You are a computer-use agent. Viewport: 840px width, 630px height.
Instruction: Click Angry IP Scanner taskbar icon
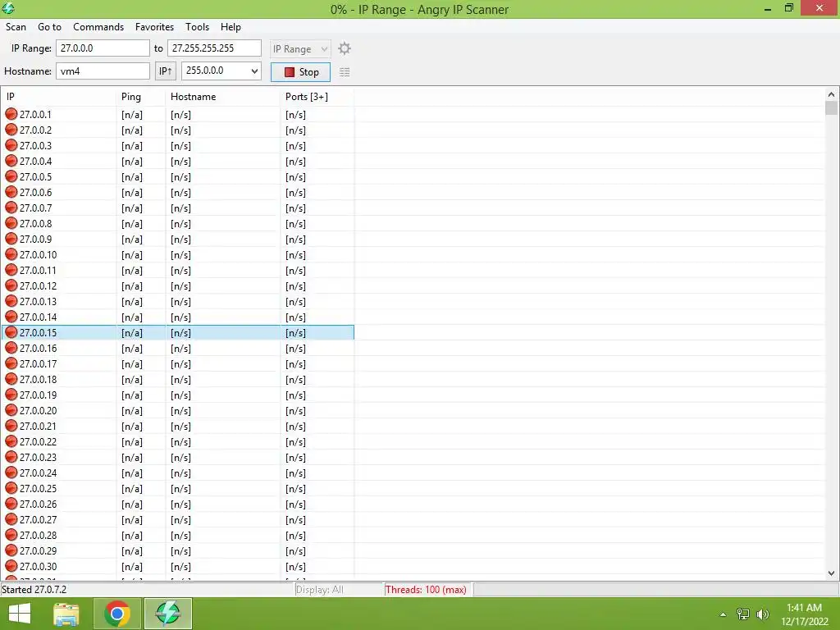[167, 614]
